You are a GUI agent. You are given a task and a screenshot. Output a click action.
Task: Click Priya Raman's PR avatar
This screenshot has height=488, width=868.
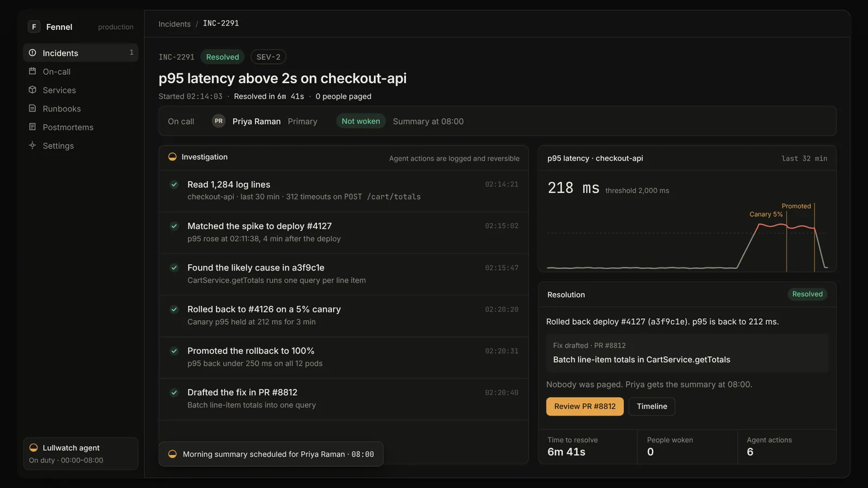219,121
